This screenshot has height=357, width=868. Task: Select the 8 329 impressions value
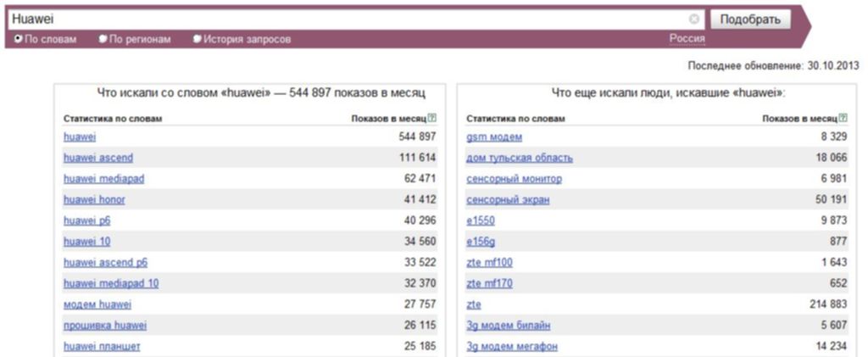pos(834,137)
